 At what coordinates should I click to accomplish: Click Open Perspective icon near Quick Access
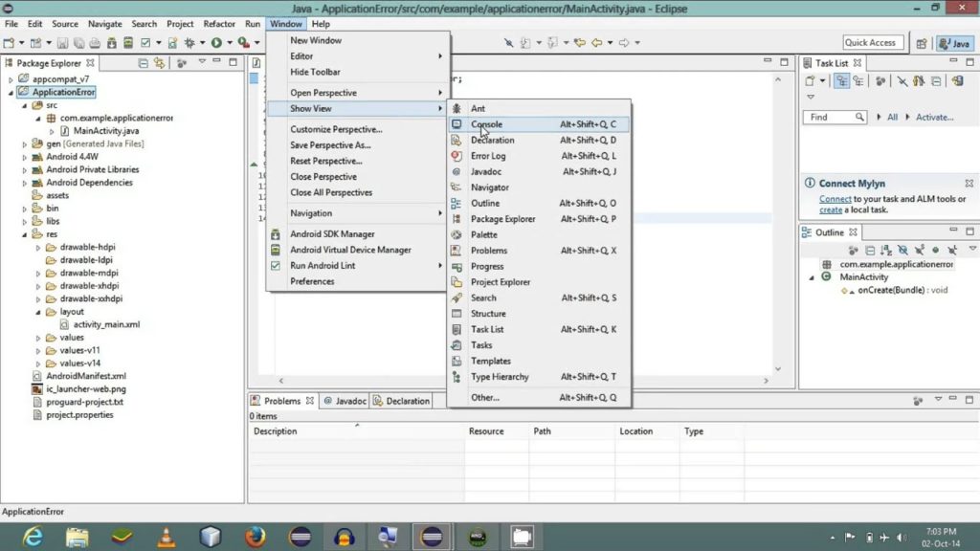click(922, 43)
